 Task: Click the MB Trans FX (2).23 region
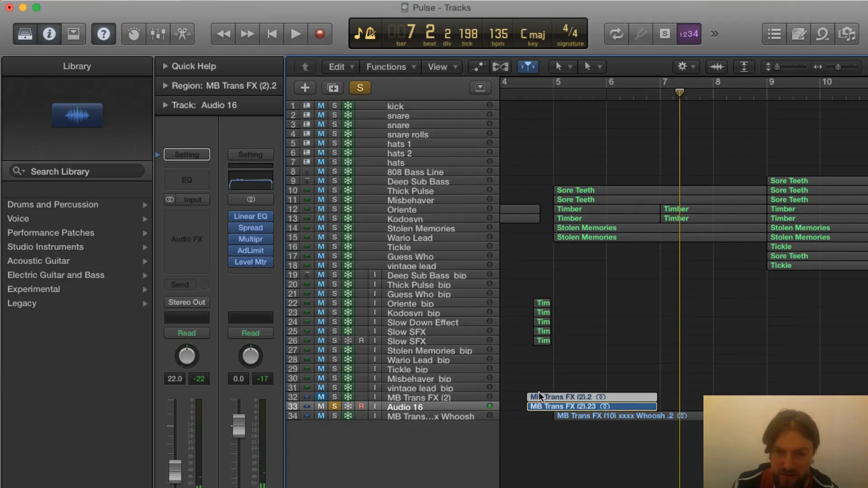[x=591, y=406]
